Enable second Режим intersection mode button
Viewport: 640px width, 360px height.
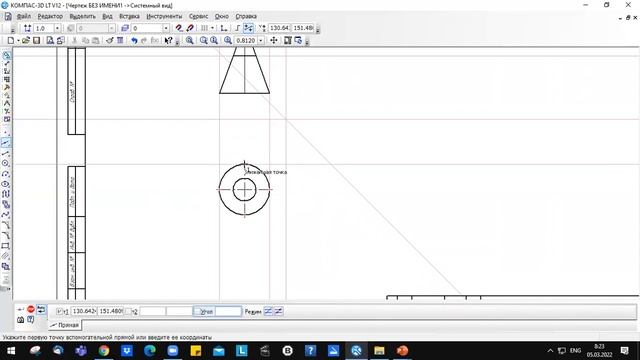(x=278, y=311)
